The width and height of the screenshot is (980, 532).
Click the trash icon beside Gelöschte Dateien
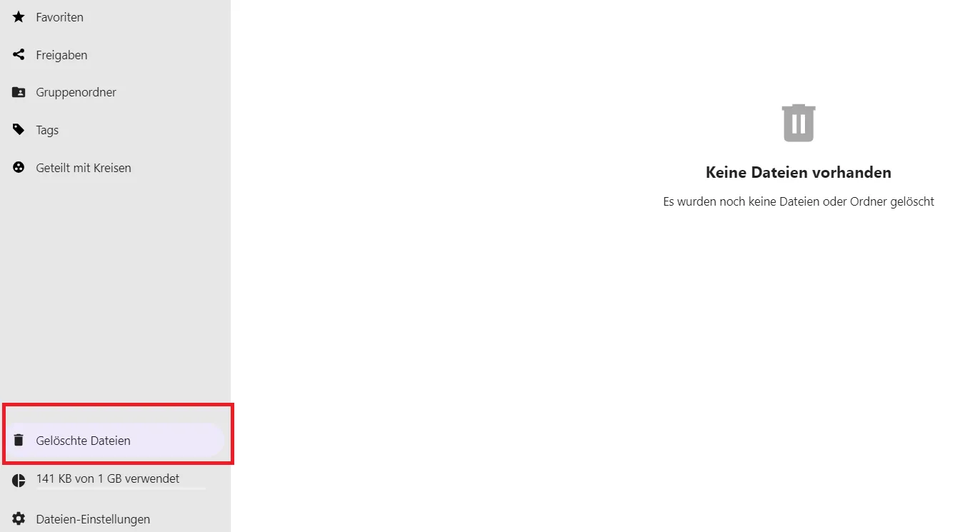click(x=19, y=440)
